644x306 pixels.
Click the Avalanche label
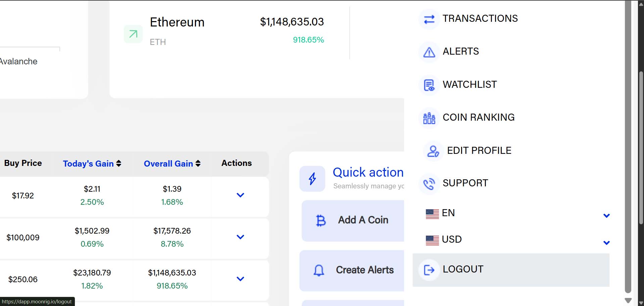pos(18,61)
